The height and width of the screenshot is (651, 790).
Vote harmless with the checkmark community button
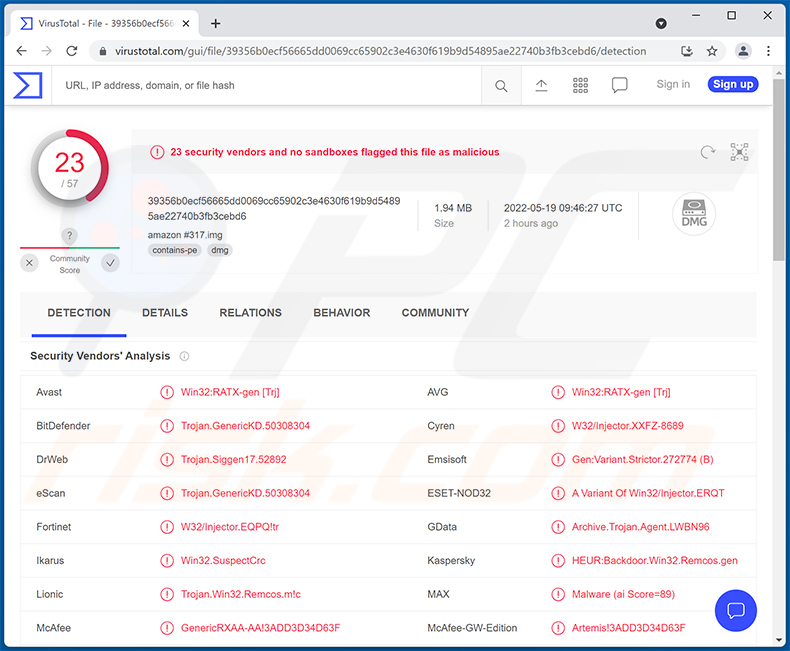click(x=110, y=263)
